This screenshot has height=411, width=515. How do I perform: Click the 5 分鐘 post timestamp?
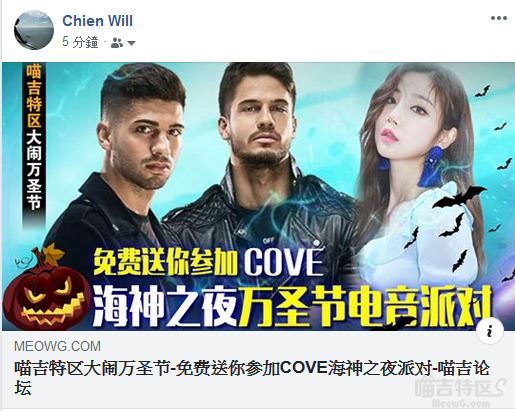[x=80, y=42]
